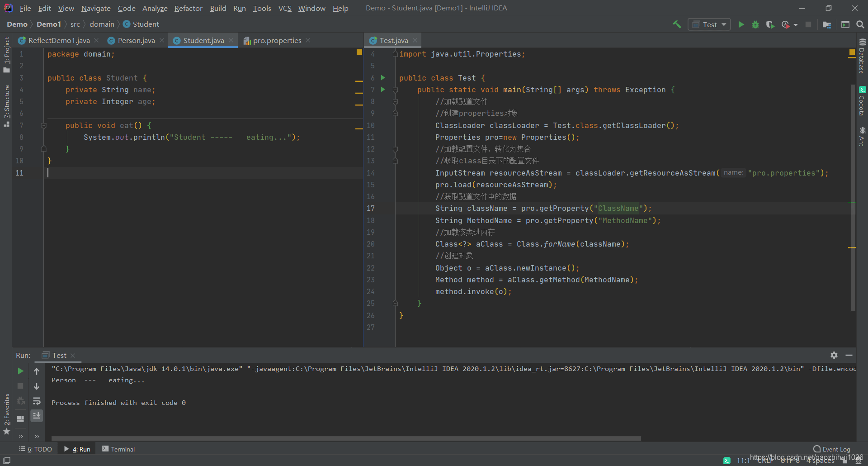Run with Coverage from the toolbar
Image resolution: width=868 pixels, height=466 pixels.
(x=770, y=24)
